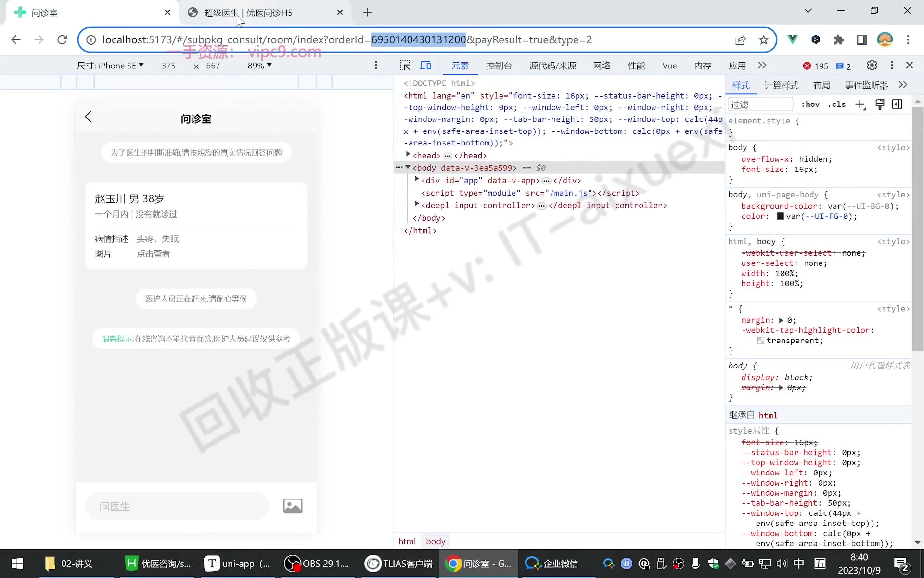The width and height of the screenshot is (924, 578).
Task: Expand the div id="app" node
Action: pyautogui.click(x=417, y=180)
